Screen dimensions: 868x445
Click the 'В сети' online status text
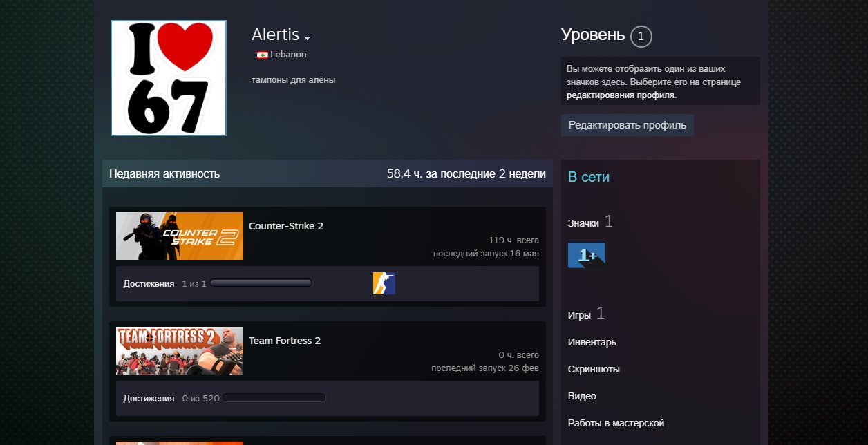point(589,177)
